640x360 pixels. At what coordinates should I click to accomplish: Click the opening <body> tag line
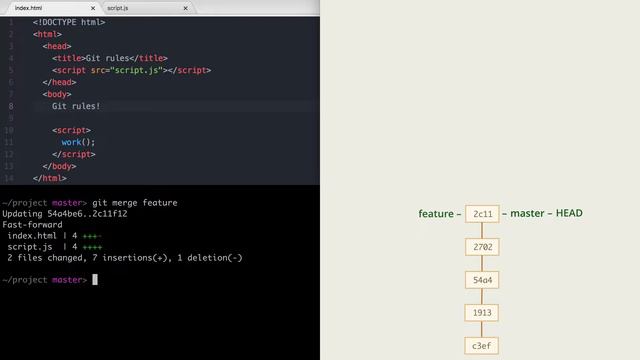[57, 94]
